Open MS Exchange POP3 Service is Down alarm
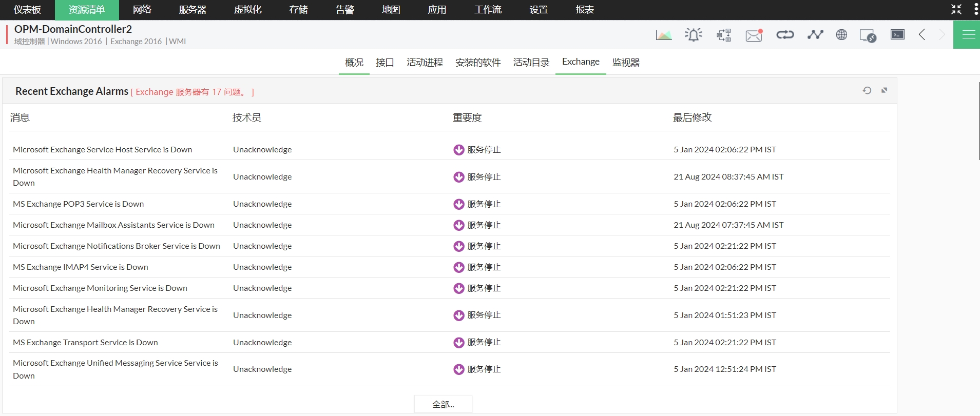Viewport: 980px width, 416px height. (79, 204)
